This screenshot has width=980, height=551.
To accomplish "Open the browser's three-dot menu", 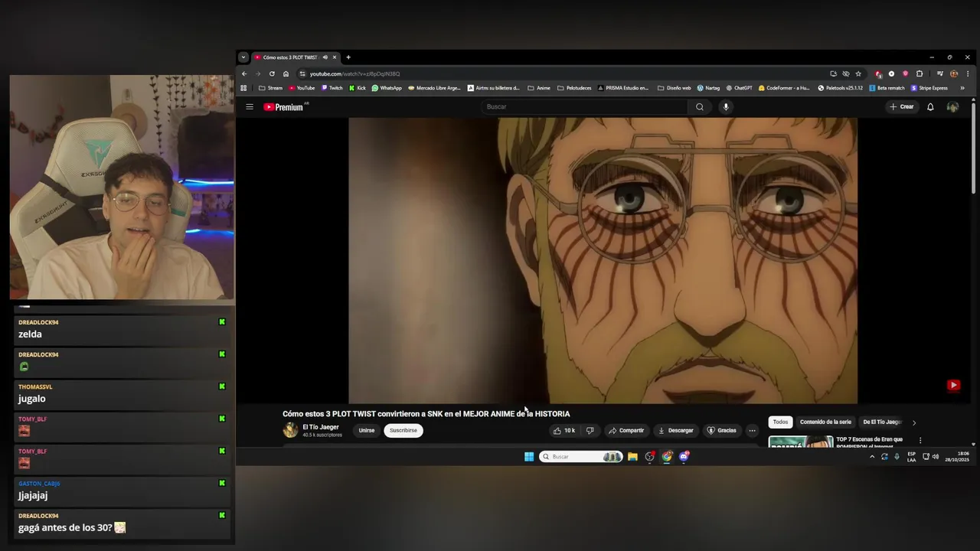I will 968,73.
